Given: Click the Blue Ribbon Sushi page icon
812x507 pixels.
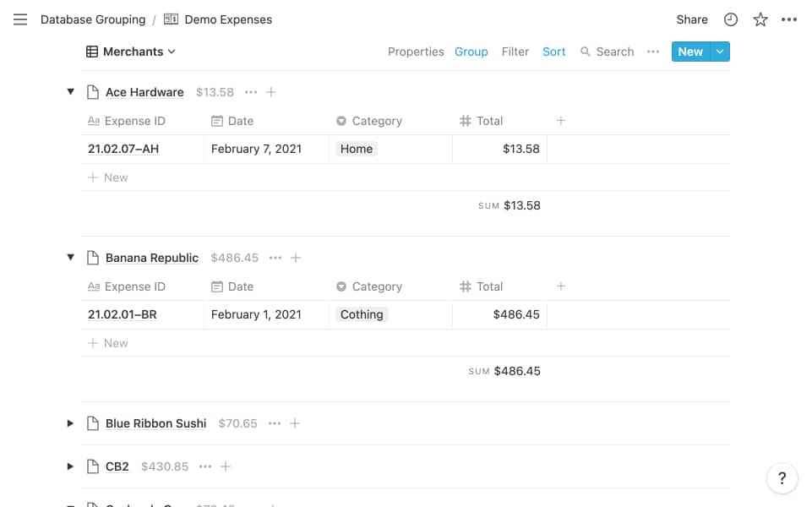Looking at the screenshot, I should [x=93, y=423].
